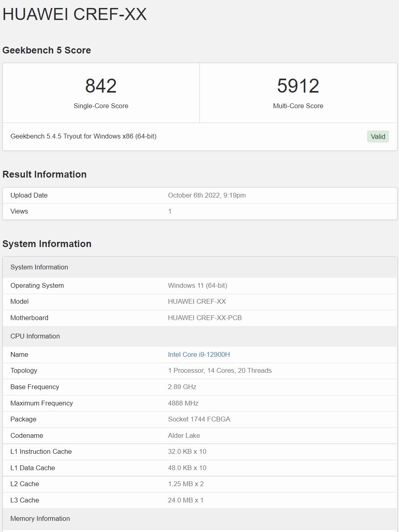The height and width of the screenshot is (532, 399).
Task: Click the Codename label
Action: tap(27, 435)
